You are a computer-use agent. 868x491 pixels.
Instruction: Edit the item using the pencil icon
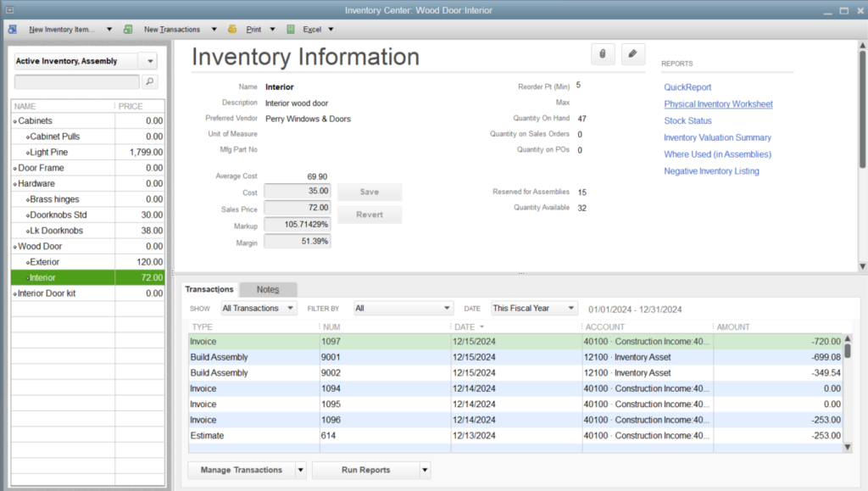[632, 53]
